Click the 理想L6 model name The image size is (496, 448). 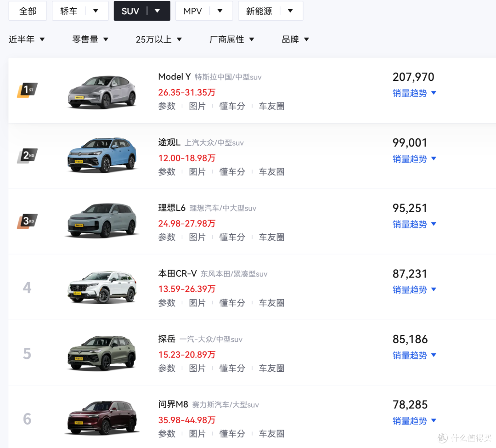172,208
